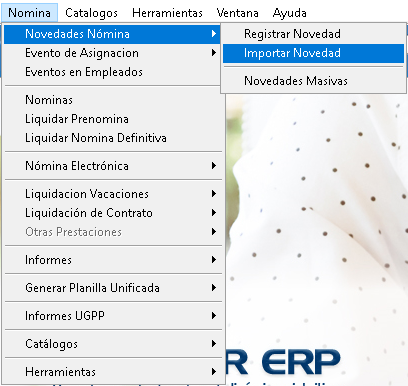Choose Registrar Novedad from the submenu

point(313,34)
